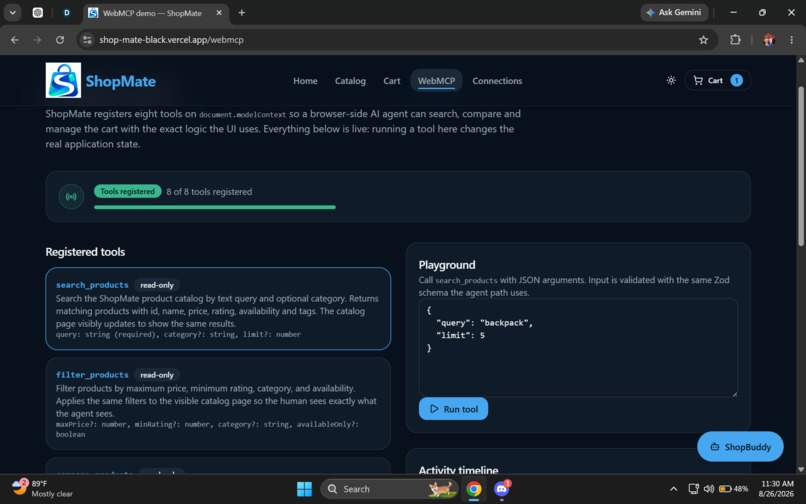Click the Tools registered green badge
The image size is (806, 504).
pyautogui.click(x=127, y=191)
